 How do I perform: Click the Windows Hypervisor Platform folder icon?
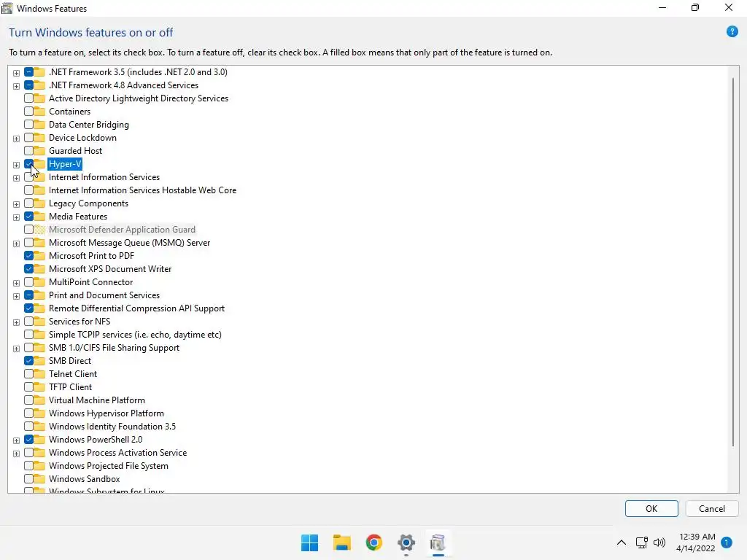tap(40, 413)
